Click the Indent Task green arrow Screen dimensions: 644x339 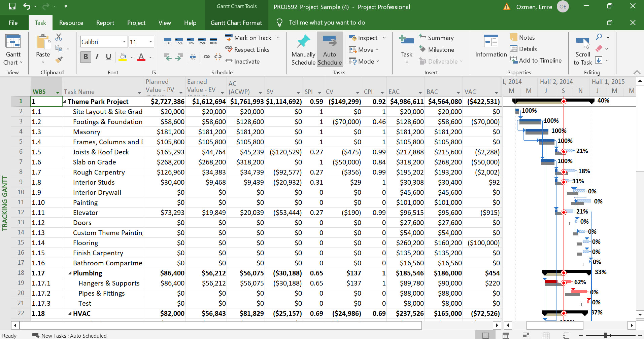pos(179,57)
